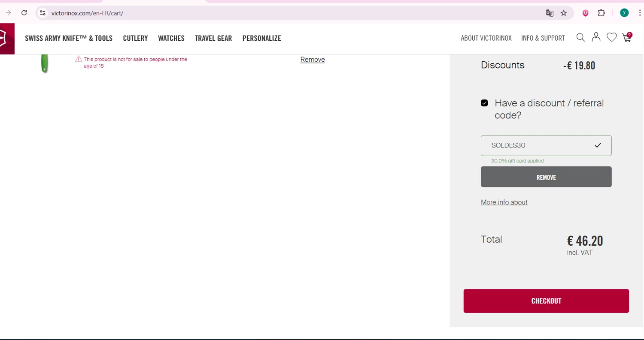Open the Chrome profile avatar

pyautogui.click(x=624, y=13)
